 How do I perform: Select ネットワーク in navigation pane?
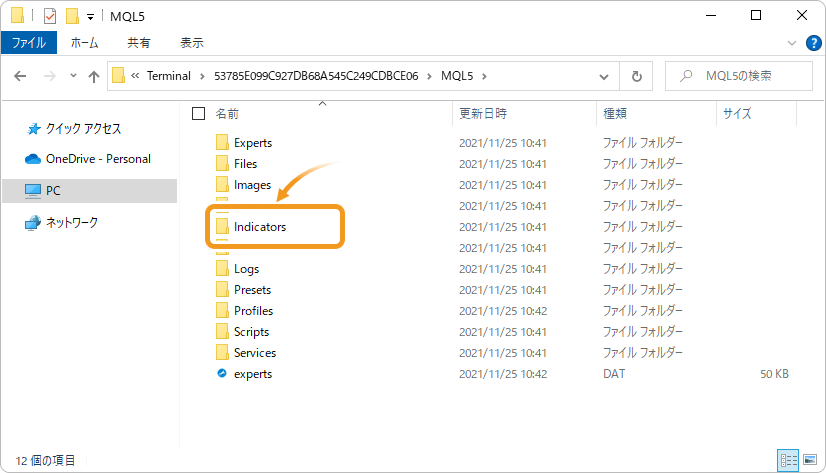61,222
